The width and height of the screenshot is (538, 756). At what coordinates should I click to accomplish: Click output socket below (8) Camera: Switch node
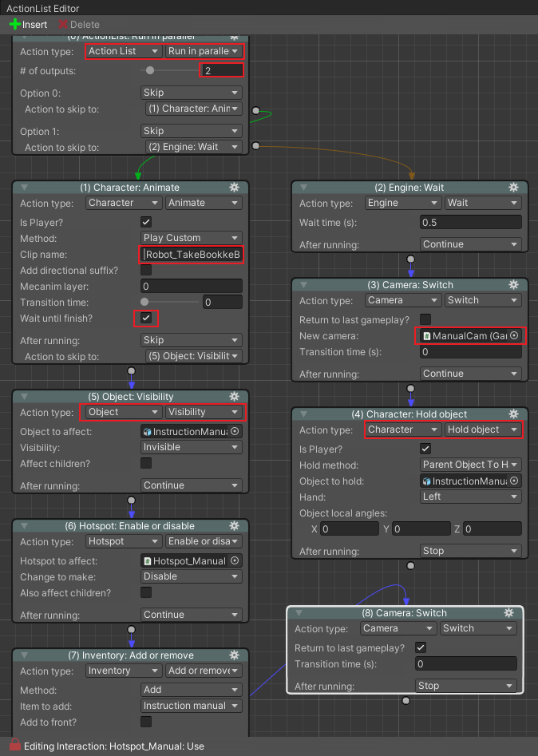point(406,701)
